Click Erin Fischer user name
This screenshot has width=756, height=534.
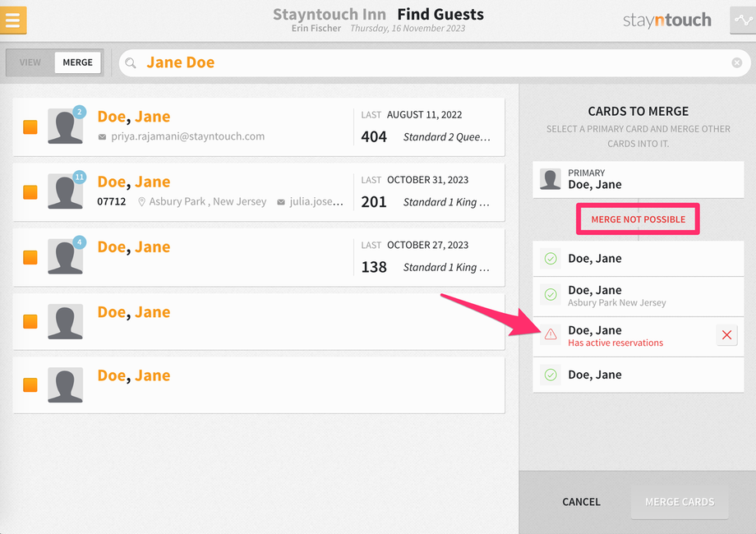tap(316, 29)
